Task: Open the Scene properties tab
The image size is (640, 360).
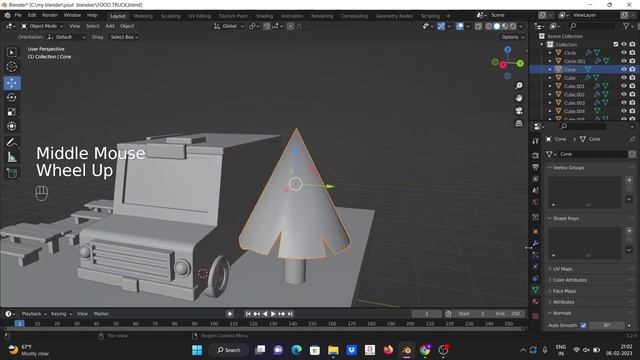Action: pyautogui.click(x=536, y=191)
